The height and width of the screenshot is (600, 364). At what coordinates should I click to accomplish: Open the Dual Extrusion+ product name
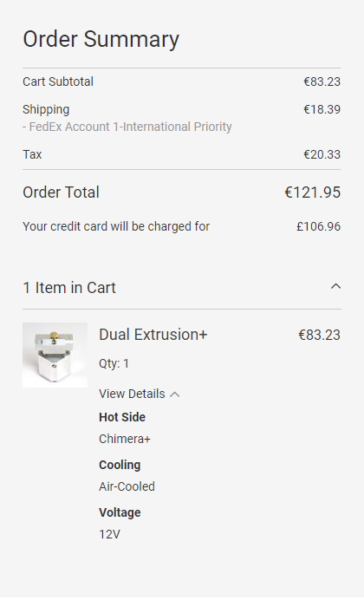coord(153,335)
